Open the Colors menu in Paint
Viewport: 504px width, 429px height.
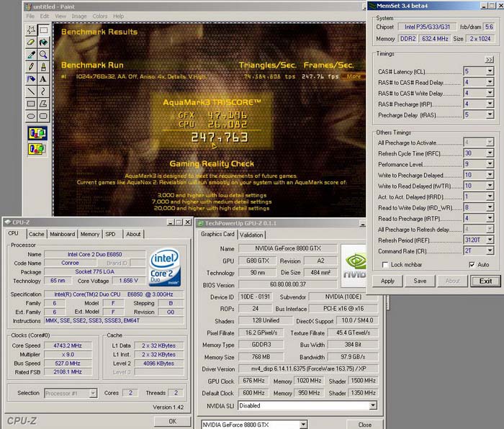coord(100,16)
